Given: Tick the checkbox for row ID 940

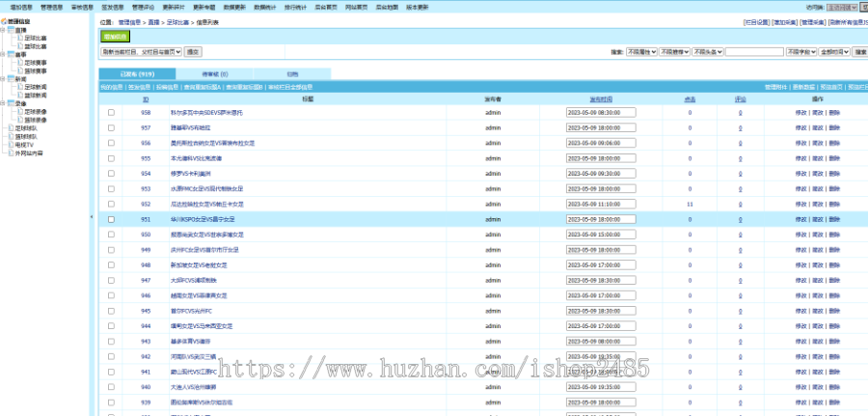Looking at the screenshot, I should (x=111, y=387).
